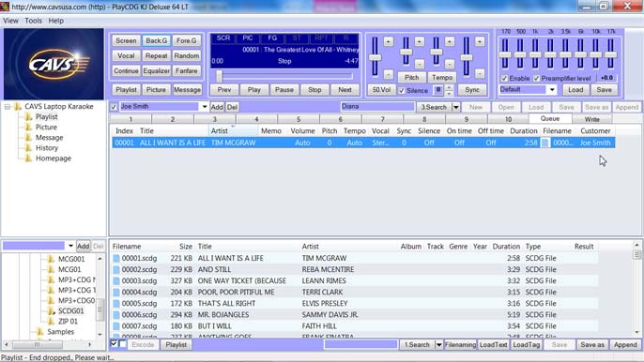Screen dimensions: 644x362
Task: Uncheck the equalizer Enable checkbox
Action: (504, 78)
